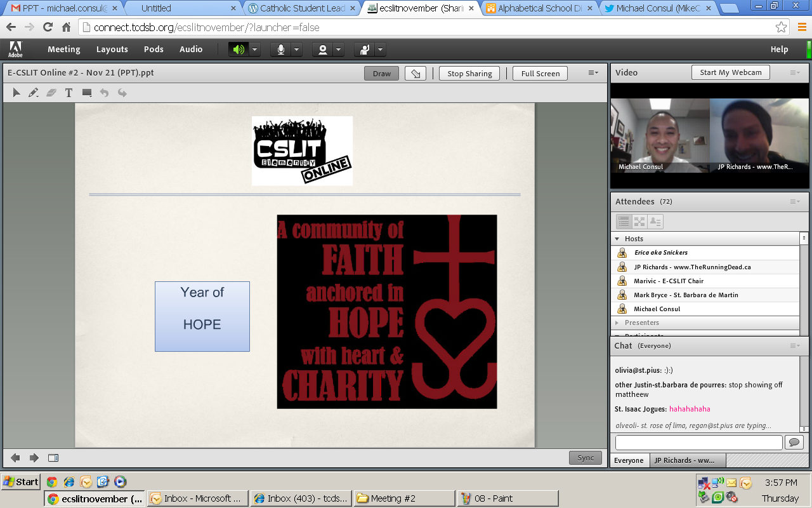Viewport: 812px width, 508px height.
Task: Toggle the Draw mode button
Action: (381, 74)
